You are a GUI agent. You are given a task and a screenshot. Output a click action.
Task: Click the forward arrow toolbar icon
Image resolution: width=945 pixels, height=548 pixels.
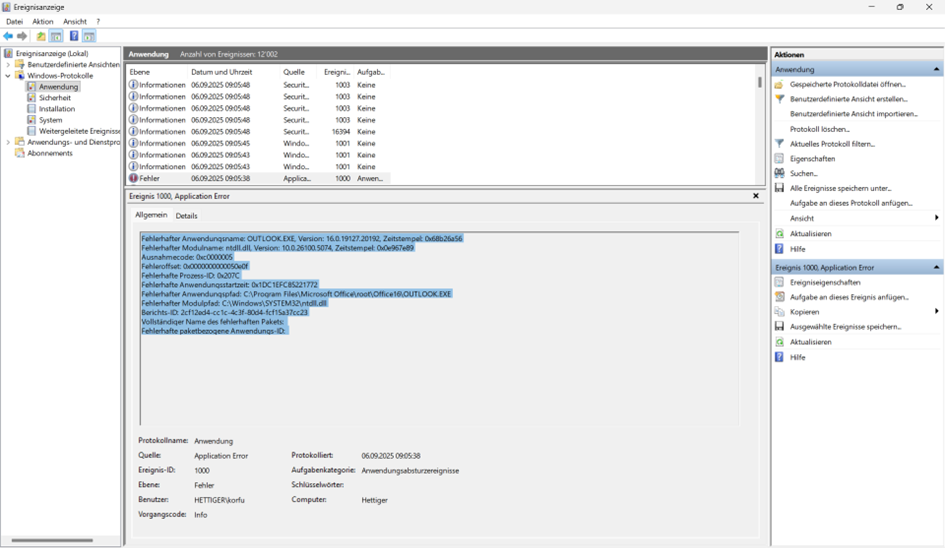(22, 36)
